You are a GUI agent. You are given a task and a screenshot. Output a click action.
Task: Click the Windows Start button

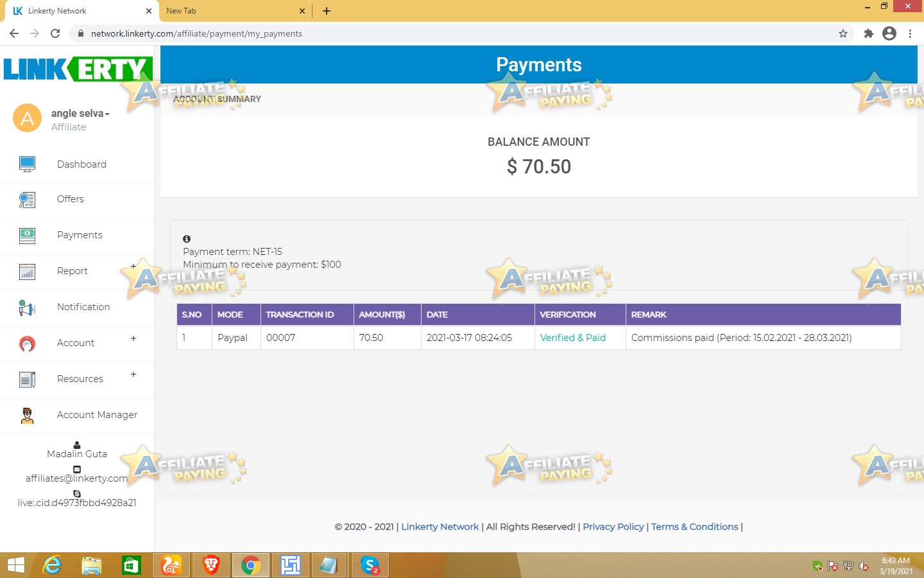(x=15, y=565)
